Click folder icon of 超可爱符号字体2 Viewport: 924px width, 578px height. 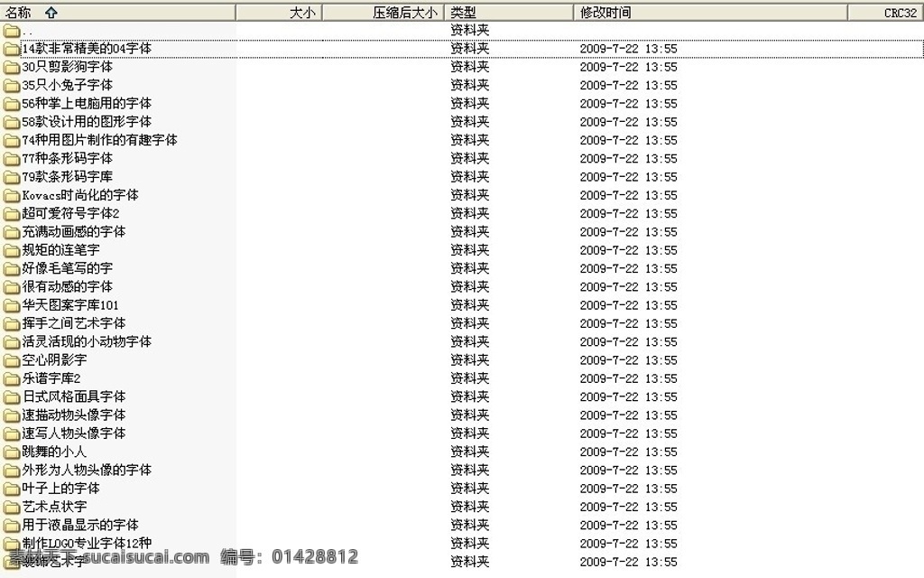point(11,213)
